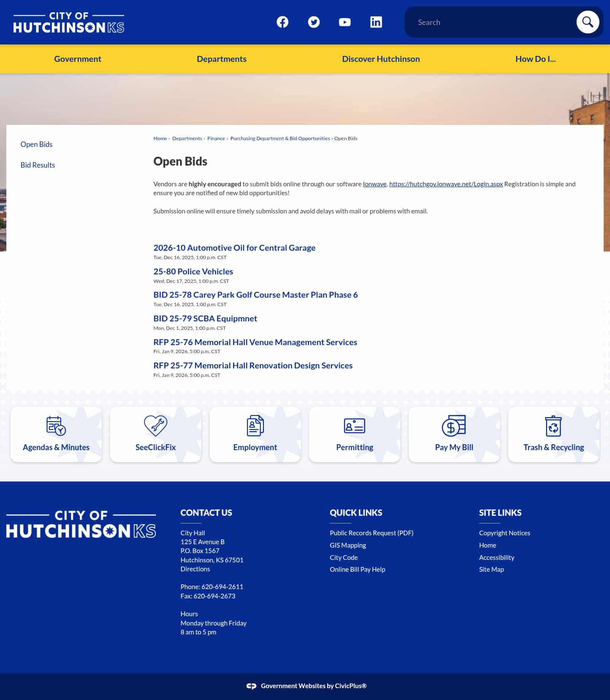The width and height of the screenshot is (610, 700).
Task: Click the SITE LINKS heading
Action: [500, 513]
